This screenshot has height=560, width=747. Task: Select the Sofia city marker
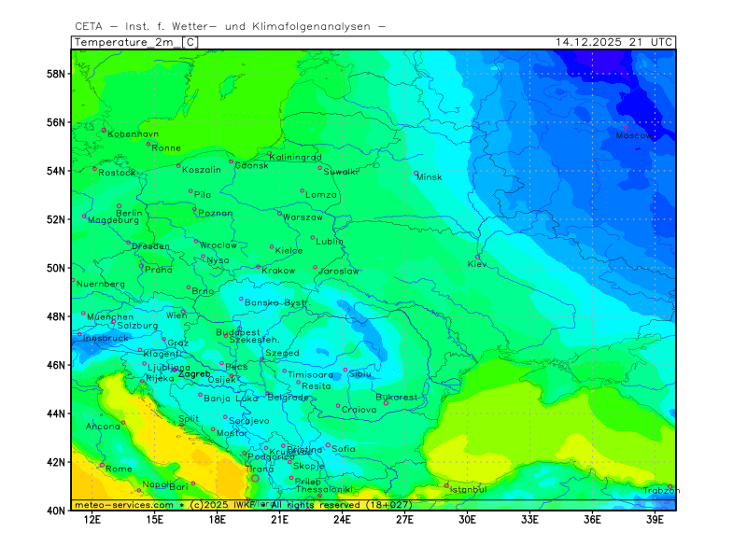[328, 445]
